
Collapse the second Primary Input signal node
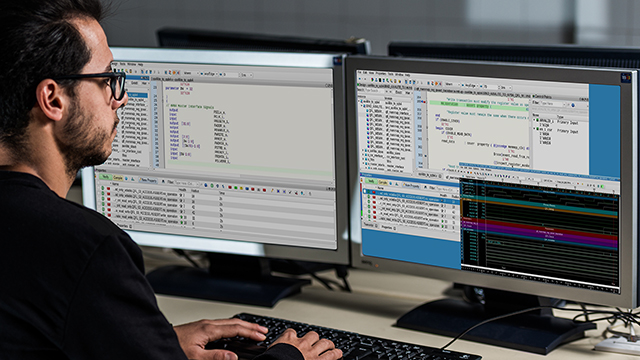click(535, 130)
